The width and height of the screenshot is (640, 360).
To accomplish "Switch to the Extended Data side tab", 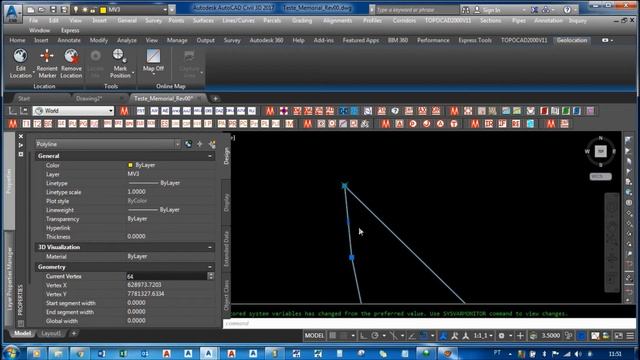I will (x=227, y=249).
